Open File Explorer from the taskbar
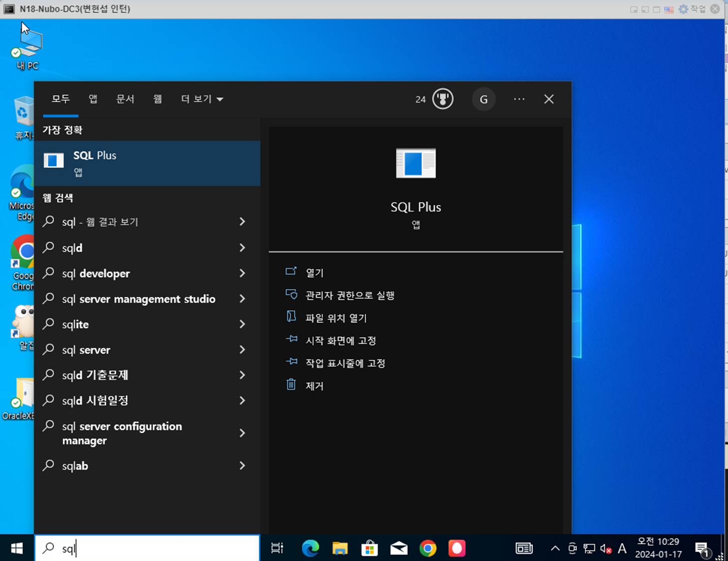Screen dimensions: 728x561 tap(340, 549)
